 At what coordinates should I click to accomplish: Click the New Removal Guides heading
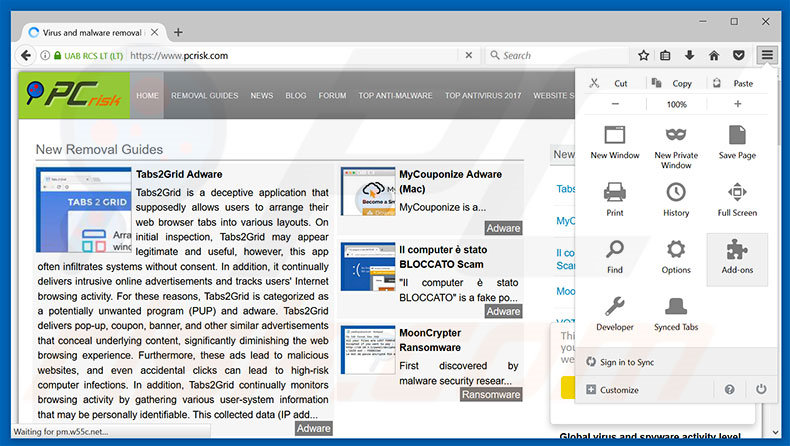(99, 150)
